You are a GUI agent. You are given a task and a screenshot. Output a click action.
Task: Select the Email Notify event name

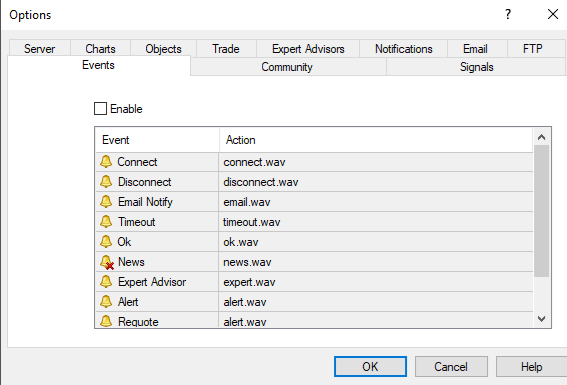click(x=145, y=202)
